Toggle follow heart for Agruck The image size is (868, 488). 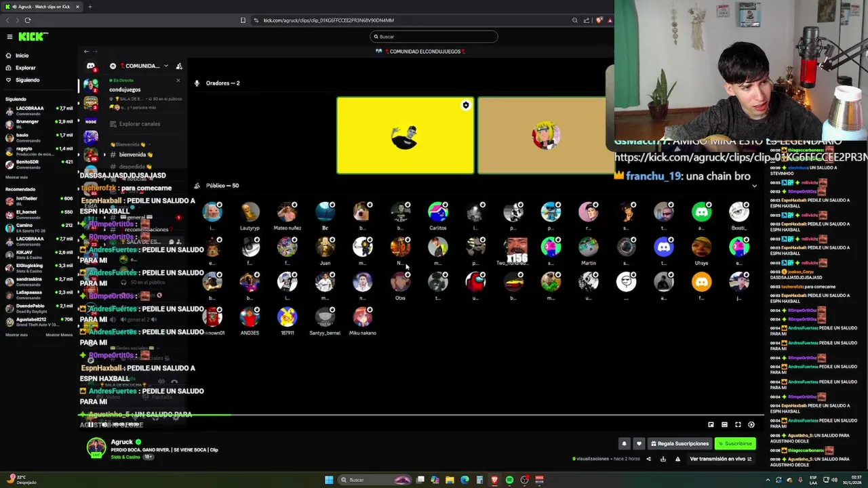tap(639, 444)
